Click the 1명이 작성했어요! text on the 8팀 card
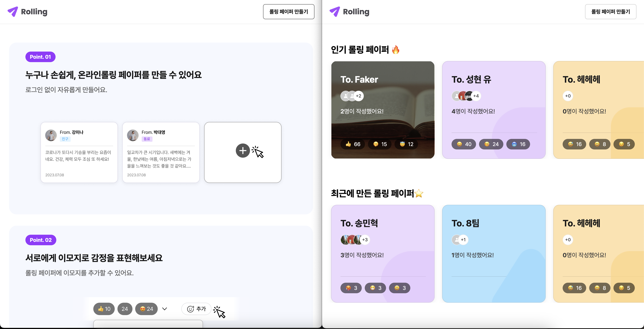Viewport: 644px width, 329px height. pos(472,255)
